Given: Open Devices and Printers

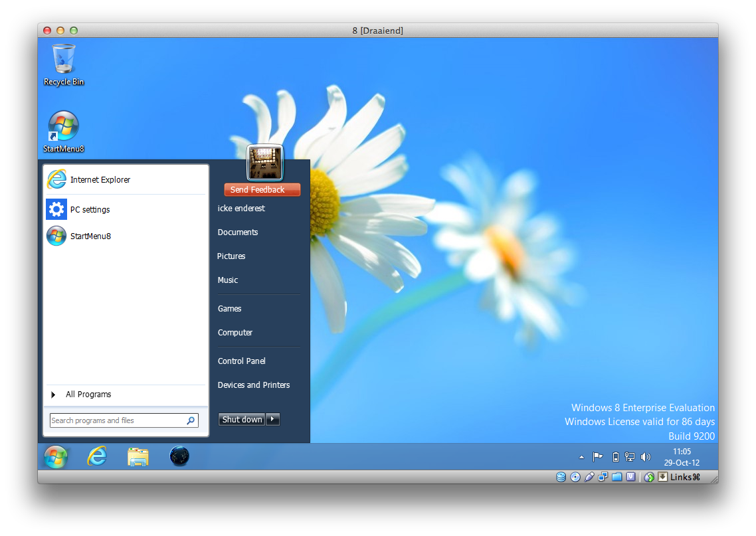Looking at the screenshot, I should pos(254,385).
